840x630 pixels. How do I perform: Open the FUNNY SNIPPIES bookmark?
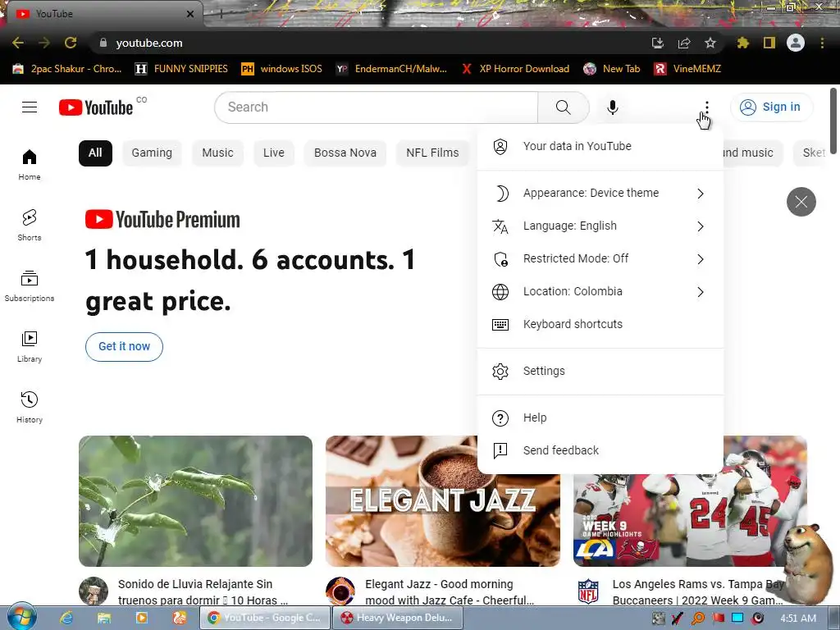pyautogui.click(x=181, y=69)
